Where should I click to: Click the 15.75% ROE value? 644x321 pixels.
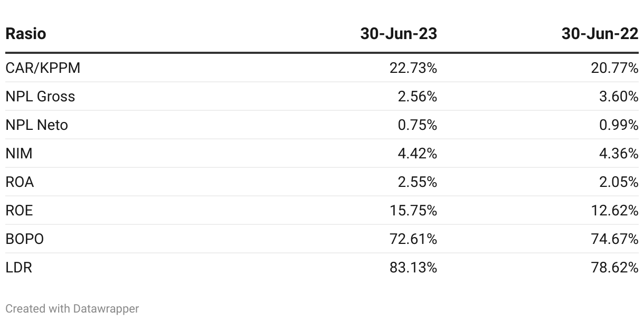tap(414, 211)
